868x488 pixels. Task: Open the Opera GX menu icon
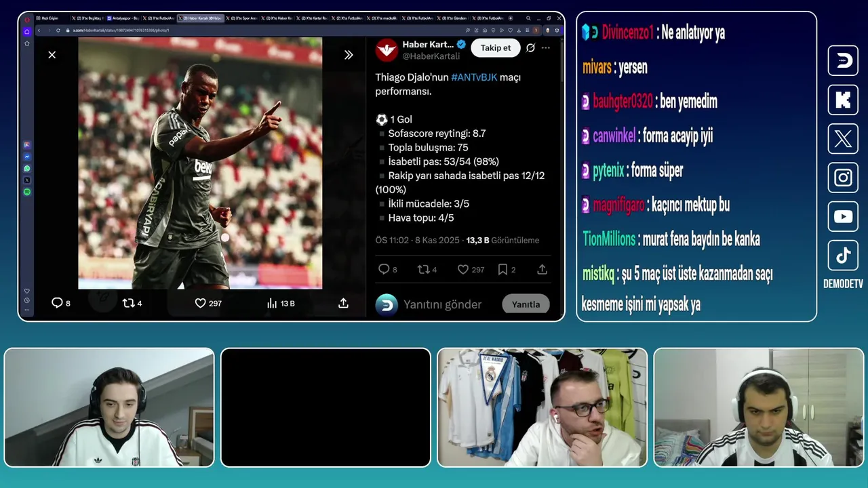pos(27,20)
